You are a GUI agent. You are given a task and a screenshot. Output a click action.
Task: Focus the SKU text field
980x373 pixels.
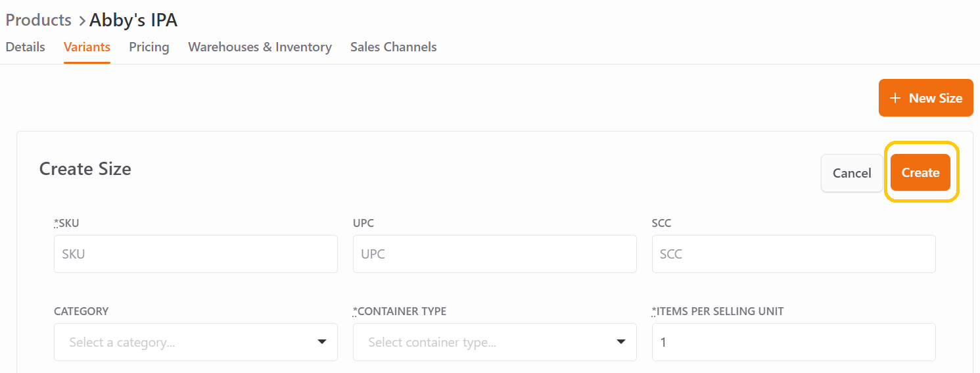coord(196,254)
